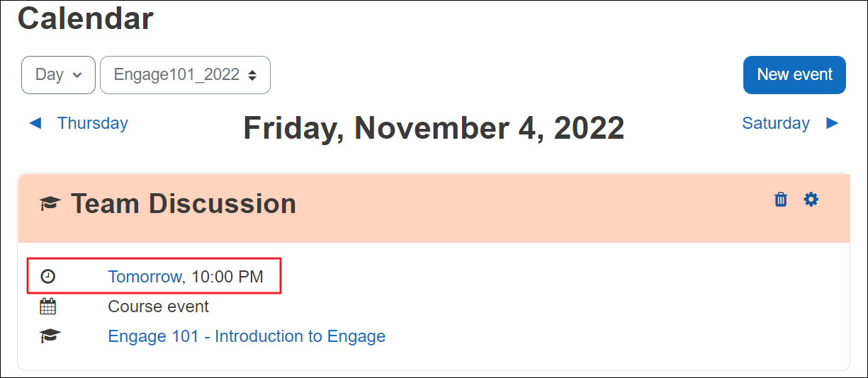
Task: Click the Course event type label
Action: point(158,307)
